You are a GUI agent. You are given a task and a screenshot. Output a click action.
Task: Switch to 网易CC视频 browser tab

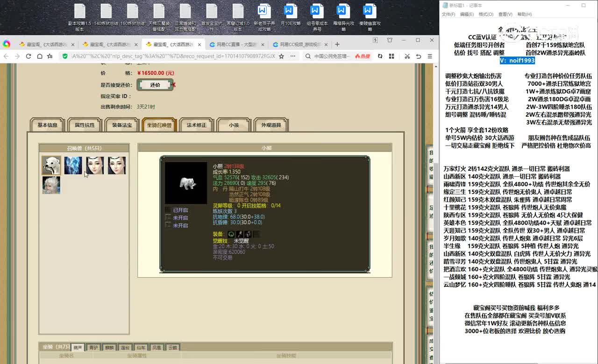300,44
